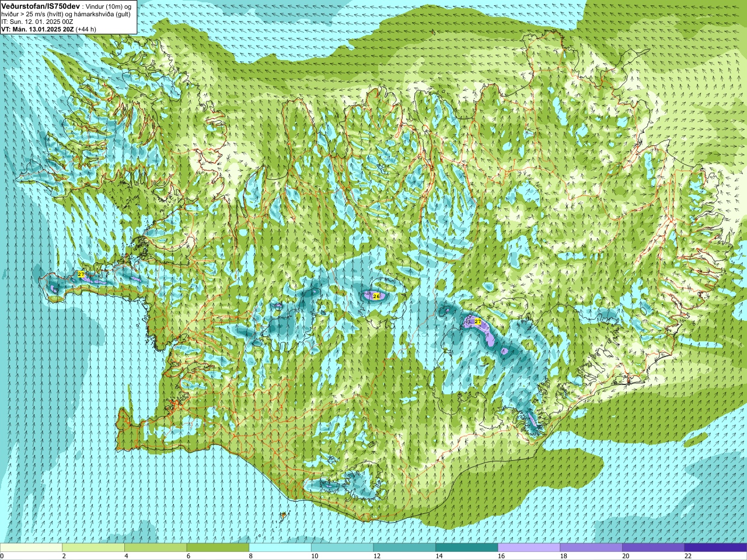This screenshot has width=747, height=560.
Task: Click the legend scale label '8'
Action: click(250, 556)
